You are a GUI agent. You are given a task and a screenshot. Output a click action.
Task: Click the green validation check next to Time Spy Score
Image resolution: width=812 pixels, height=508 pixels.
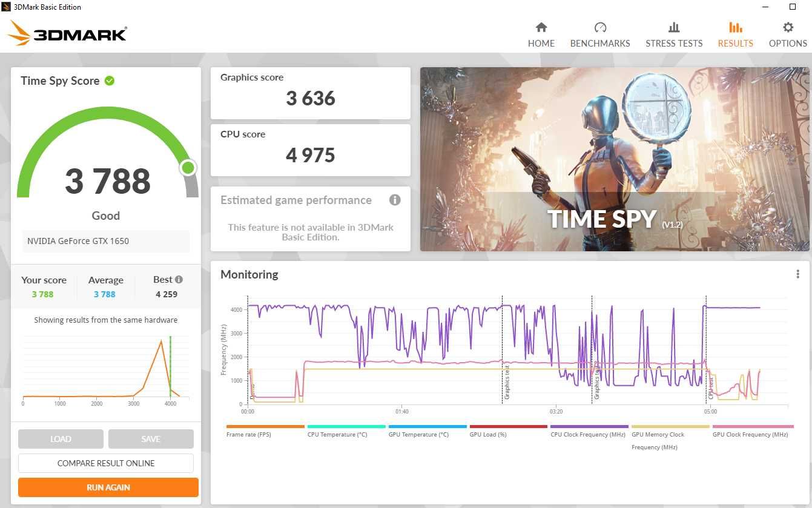point(110,81)
